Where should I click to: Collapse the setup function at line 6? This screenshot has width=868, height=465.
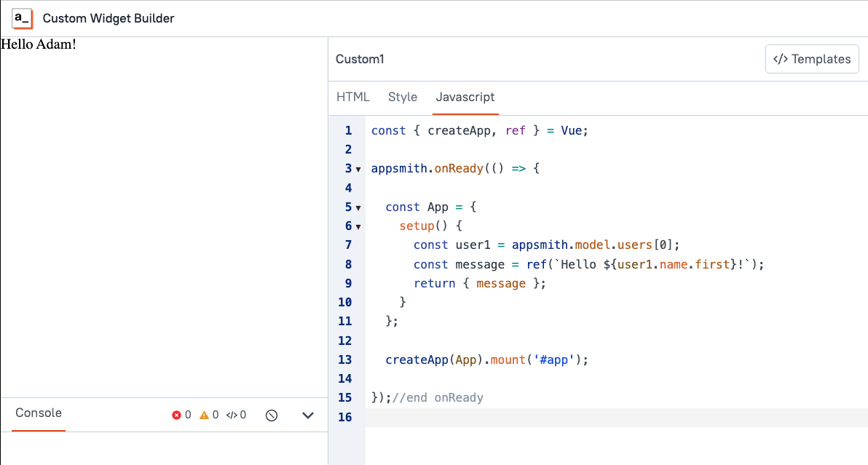358,226
